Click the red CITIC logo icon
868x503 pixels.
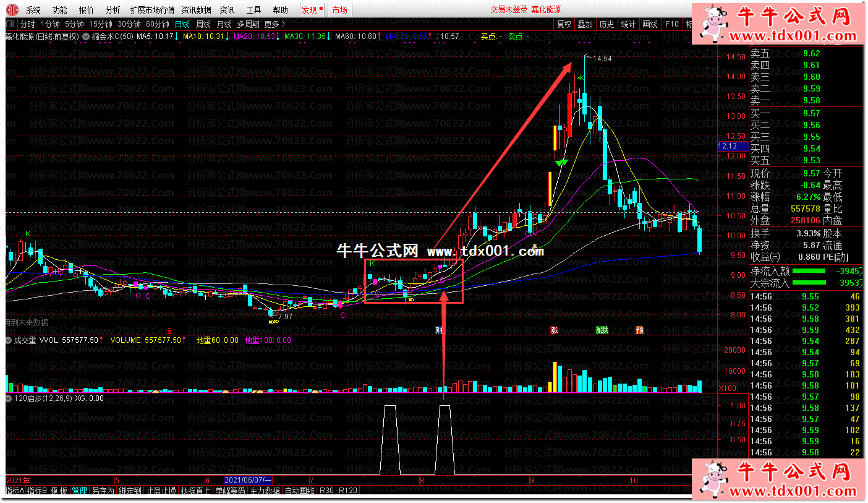pos(12,10)
